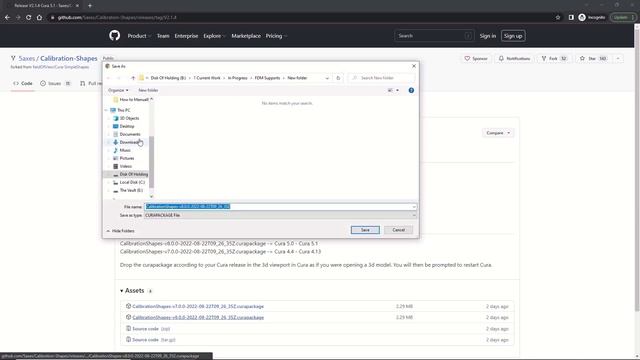
Task: Click the Sign in link
Action: (x=487, y=36)
